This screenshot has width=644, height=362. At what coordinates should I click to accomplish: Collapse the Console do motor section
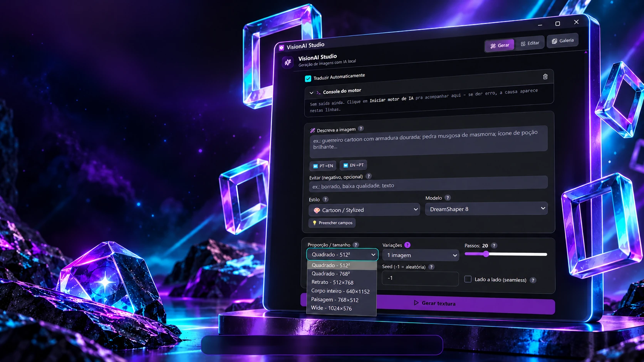tap(311, 93)
